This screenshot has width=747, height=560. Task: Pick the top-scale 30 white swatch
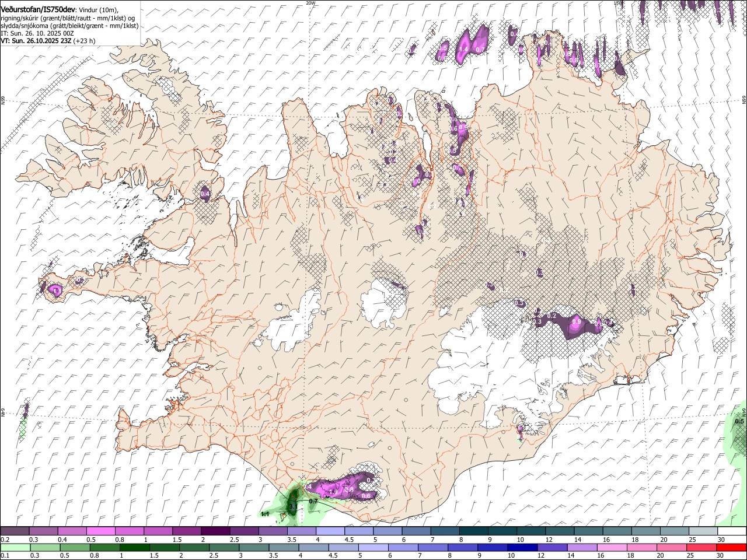732,531
